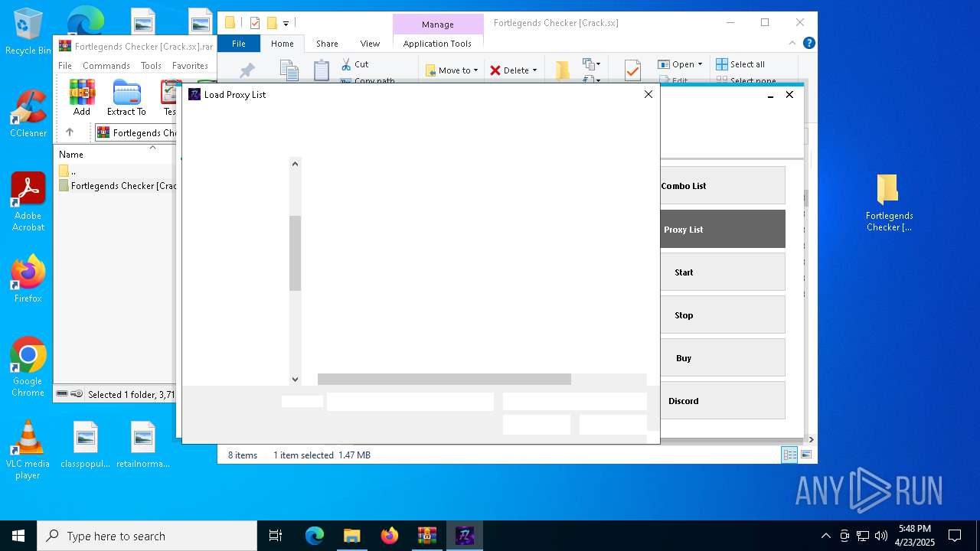Open the WinRAR Favorites menu
This screenshot has width=980, height=551.
pos(190,66)
